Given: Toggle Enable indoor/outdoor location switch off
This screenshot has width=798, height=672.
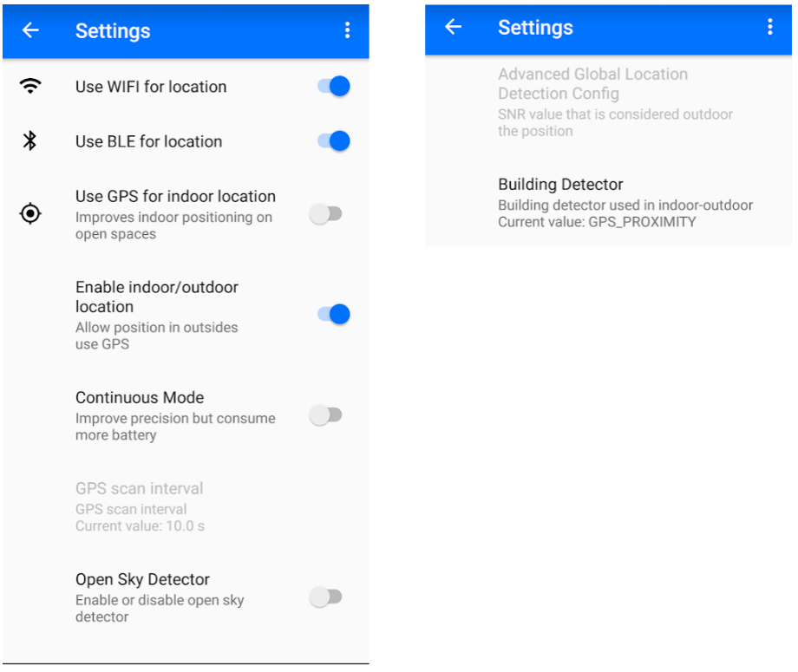Looking at the screenshot, I should [x=334, y=315].
